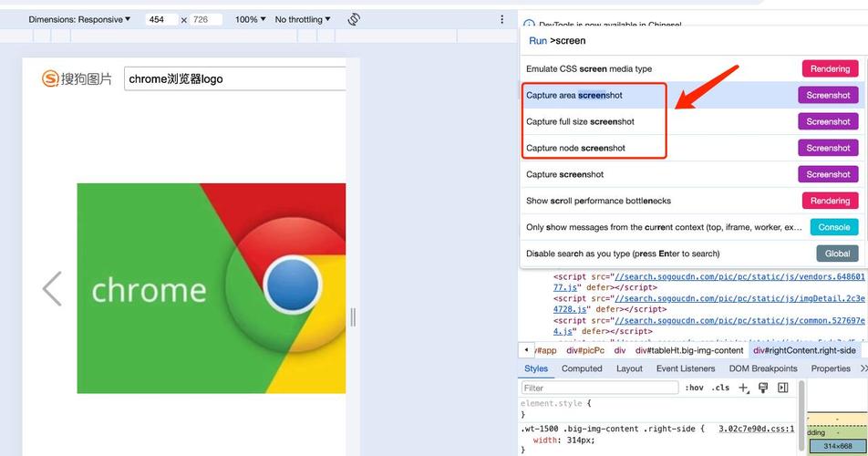Open the device toolbar three-dot menu
Image resolution: width=868 pixels, height=456 pixels.
501,19
